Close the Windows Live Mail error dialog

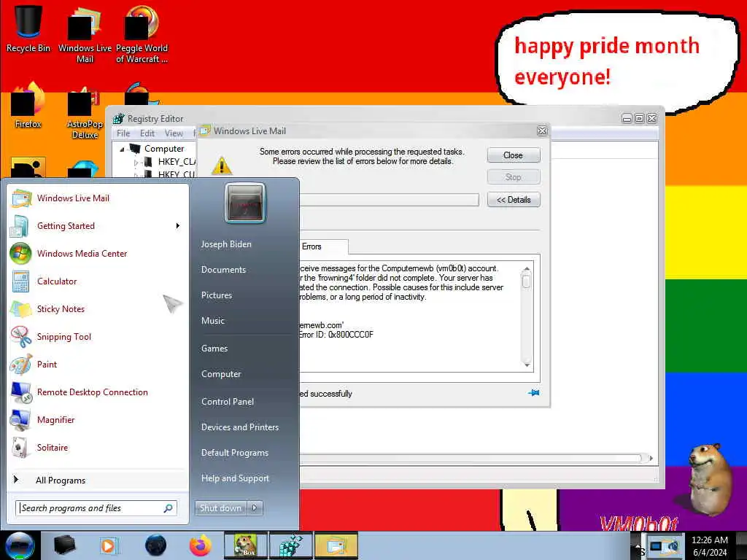click(542, 131)
